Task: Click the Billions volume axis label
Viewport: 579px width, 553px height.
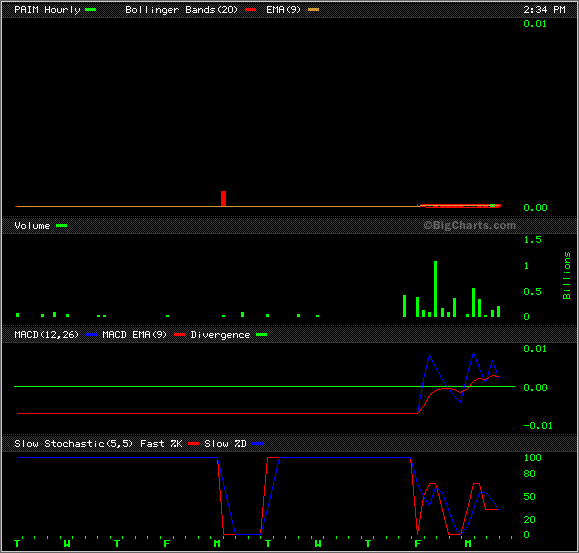Action: [566, 275]
